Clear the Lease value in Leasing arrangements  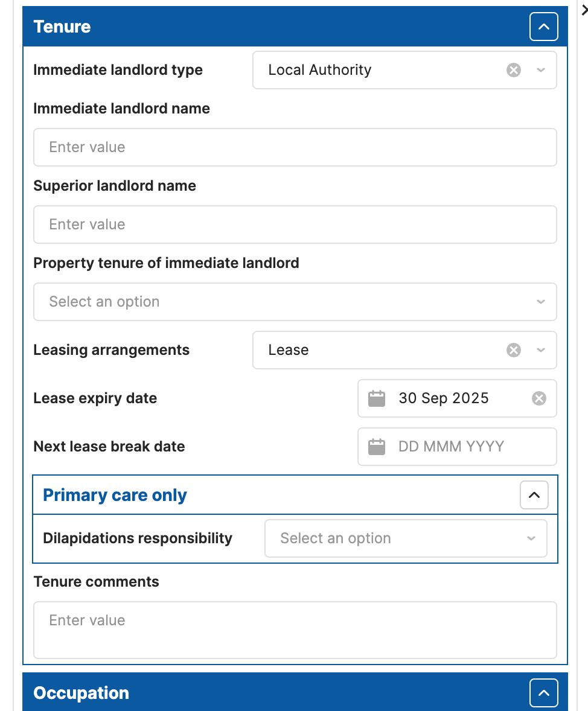pos(514,350)
